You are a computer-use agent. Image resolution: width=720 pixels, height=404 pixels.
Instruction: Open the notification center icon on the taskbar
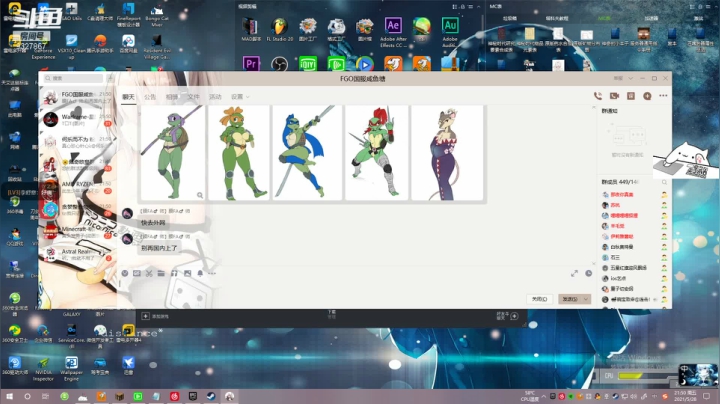tap(706, 396)
